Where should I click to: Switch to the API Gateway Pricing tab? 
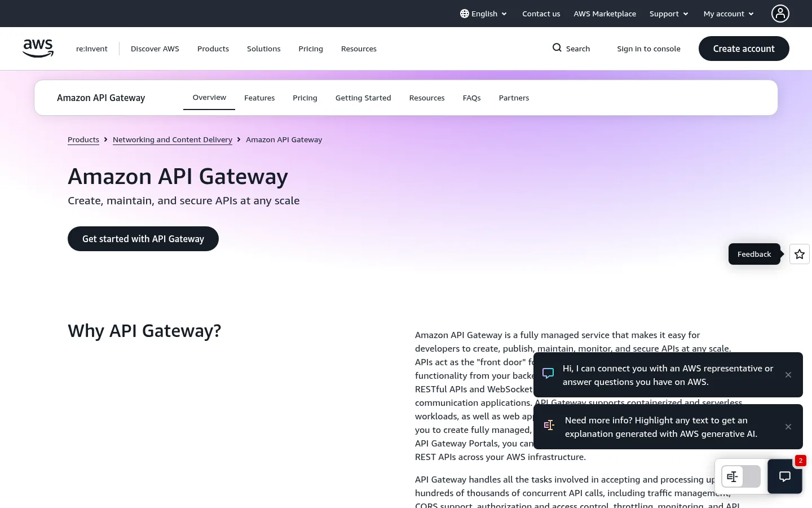coord(305,98)
